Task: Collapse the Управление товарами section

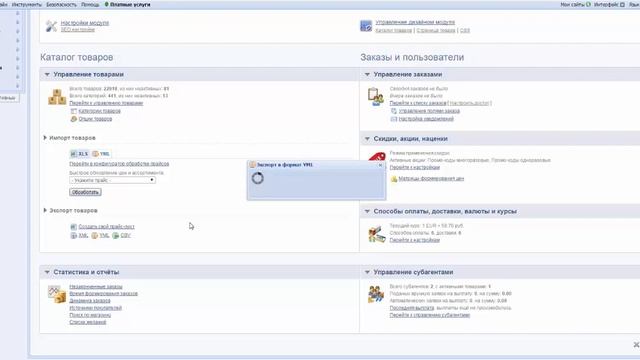Action: 47,74
